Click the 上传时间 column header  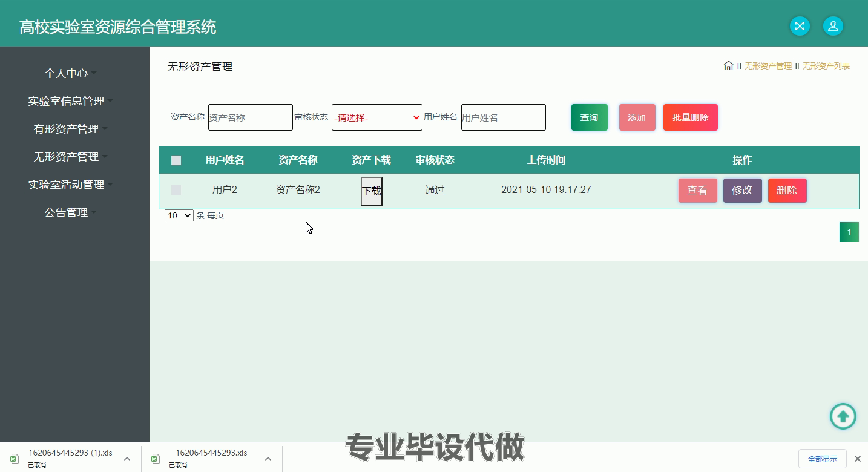[547, 160]
